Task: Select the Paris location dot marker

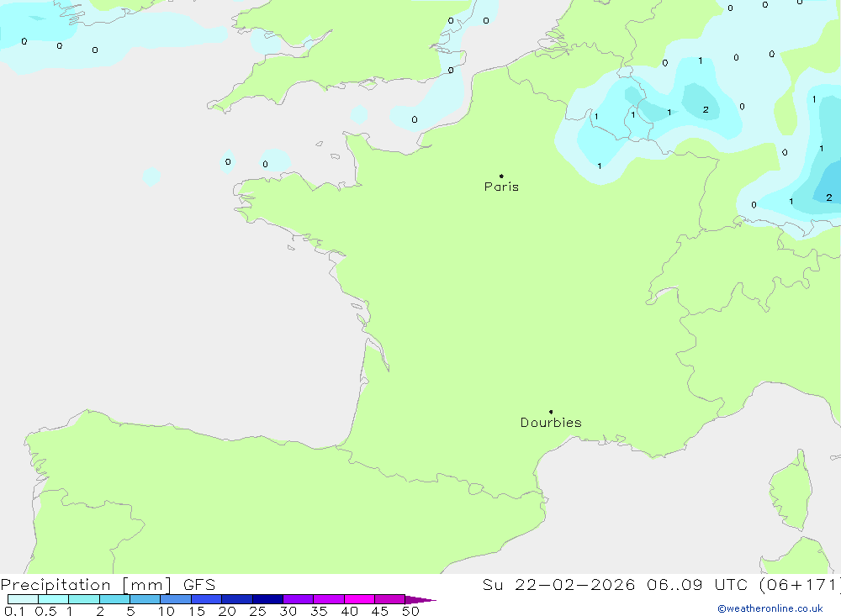Action: click(501, 176)
